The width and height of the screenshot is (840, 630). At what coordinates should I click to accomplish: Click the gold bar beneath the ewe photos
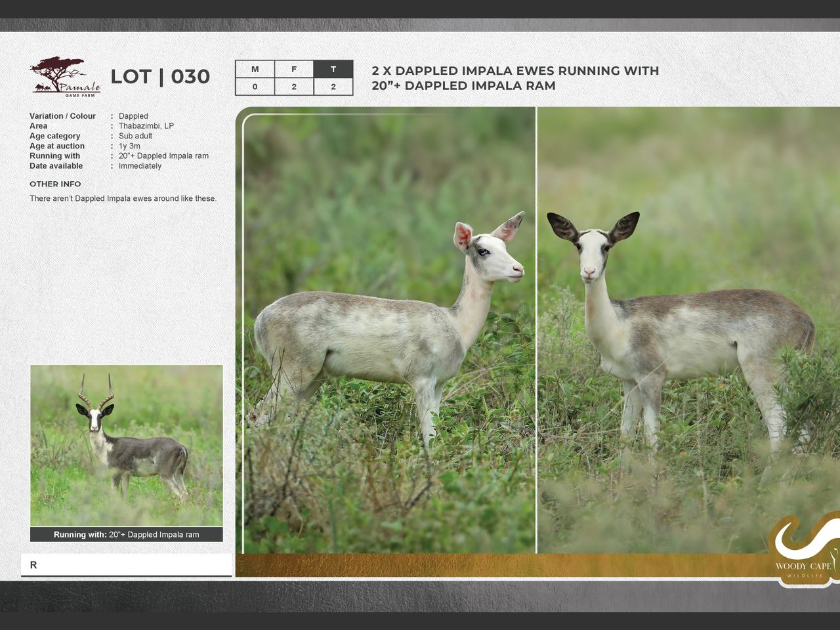(499, 565)
